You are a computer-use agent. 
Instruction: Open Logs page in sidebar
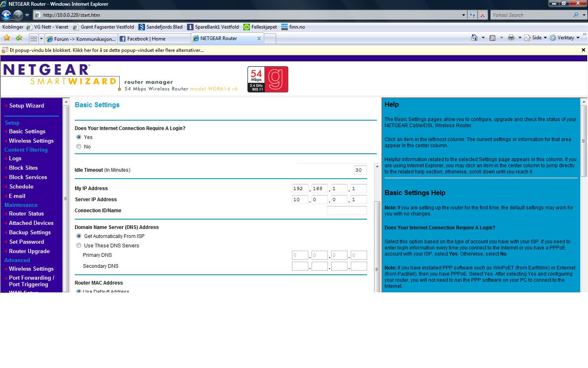pos(15,158)
